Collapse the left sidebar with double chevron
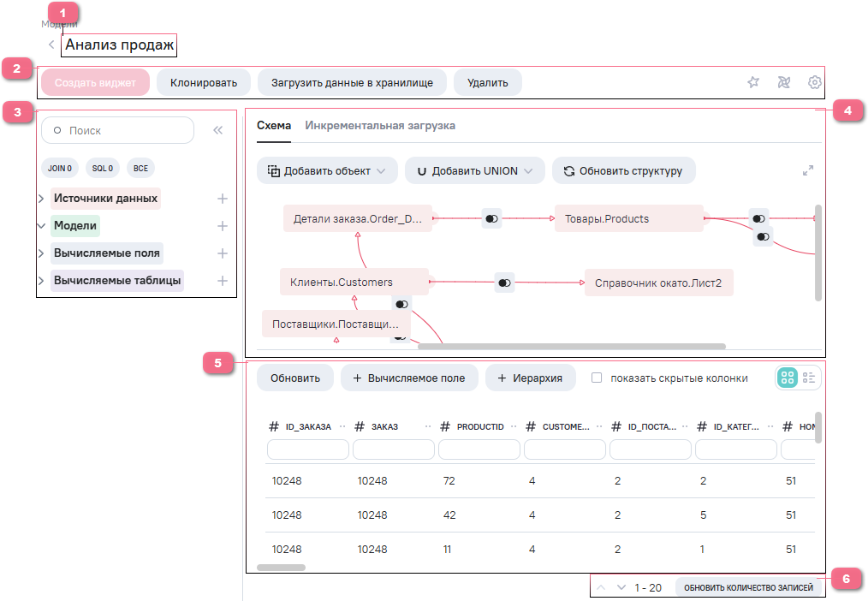 pyautogui.click(x=217, y=130)
